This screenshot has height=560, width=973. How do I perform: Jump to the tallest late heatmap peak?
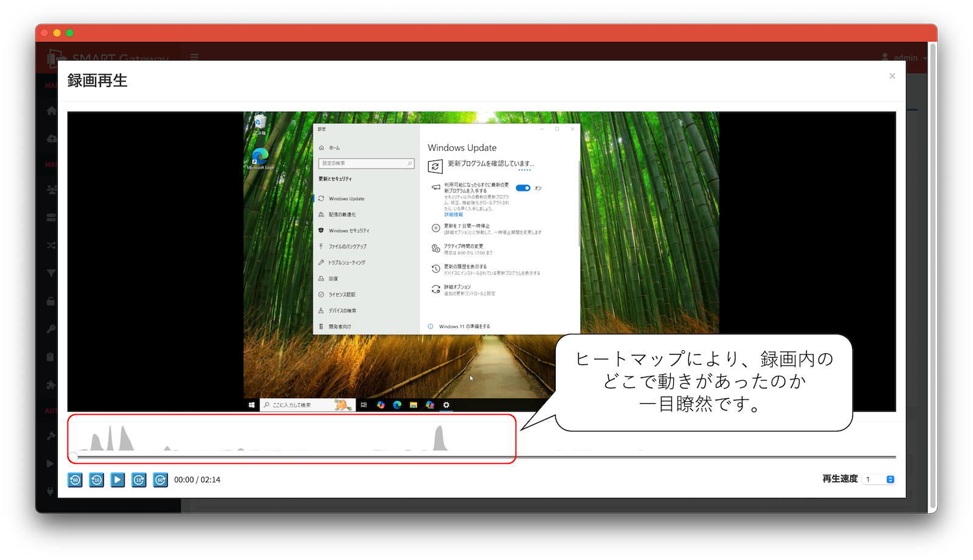[439, 438]
